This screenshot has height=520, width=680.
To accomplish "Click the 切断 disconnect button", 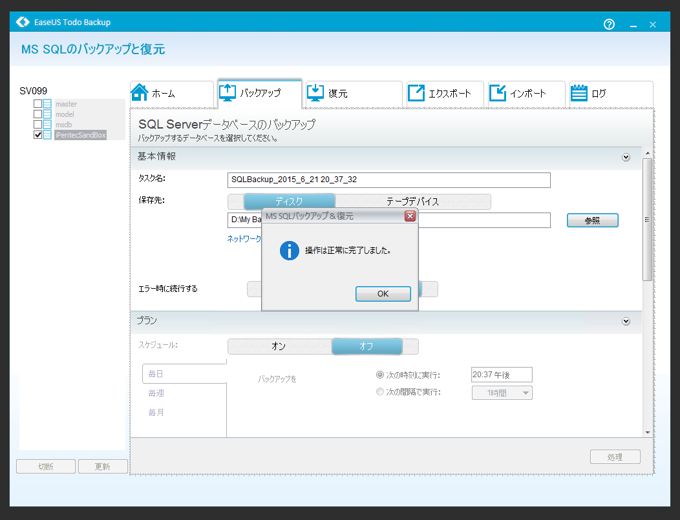I will coord(46,467).
